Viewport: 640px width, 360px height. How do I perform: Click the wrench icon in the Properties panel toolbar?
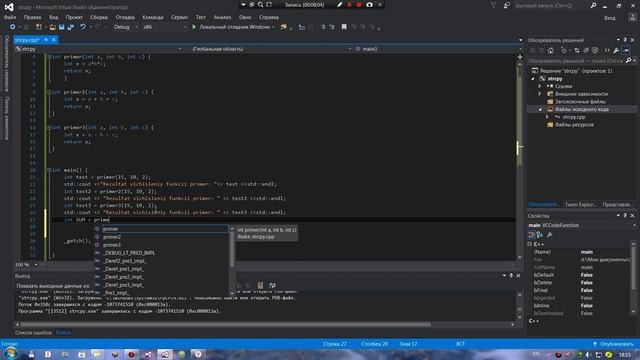[x=549, y=235]
